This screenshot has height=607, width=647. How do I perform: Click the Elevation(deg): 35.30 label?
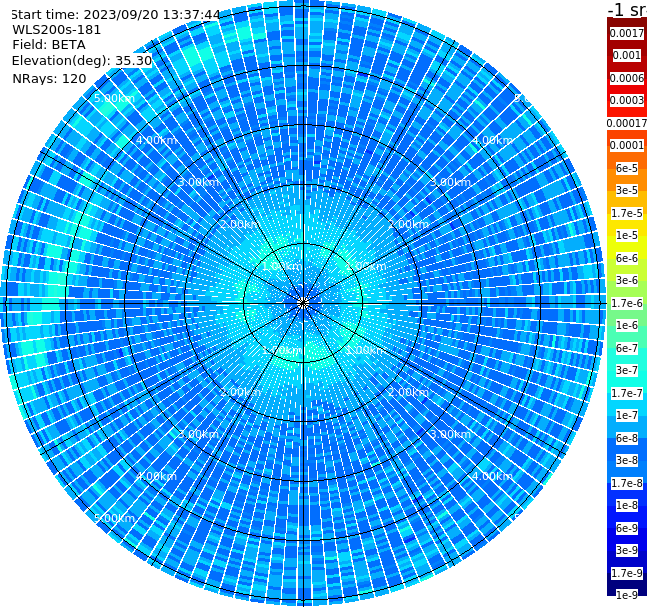point(82,61)
